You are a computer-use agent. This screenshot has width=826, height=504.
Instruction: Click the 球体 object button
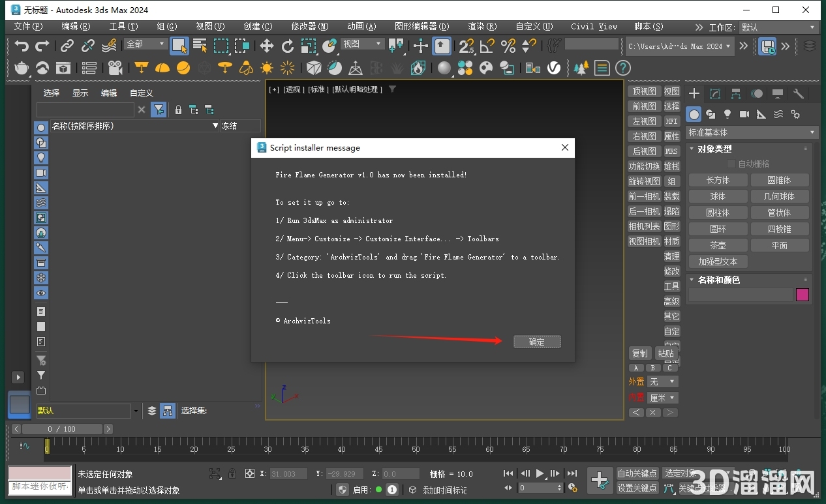click(718, 196)
